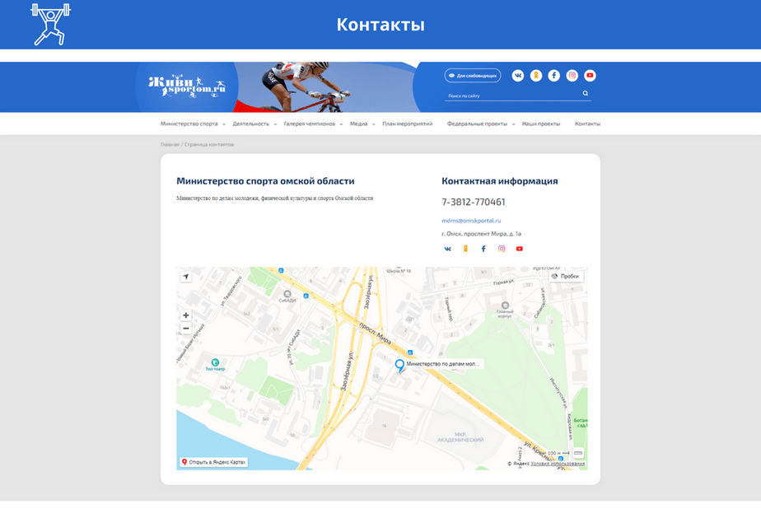The width and height of the screenshot is (761, 532).
Task: Open YouTube icon under contact address
Action: (520, 249)
